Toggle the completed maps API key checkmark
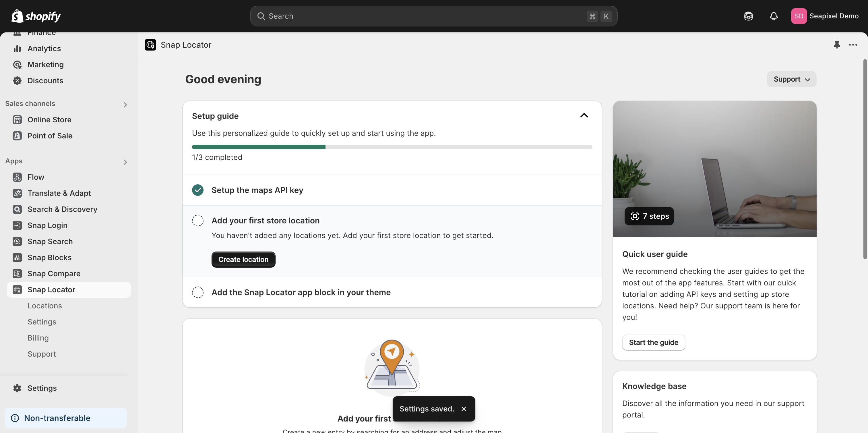Viewport: 868px width, 433px height. click(198, 190)
